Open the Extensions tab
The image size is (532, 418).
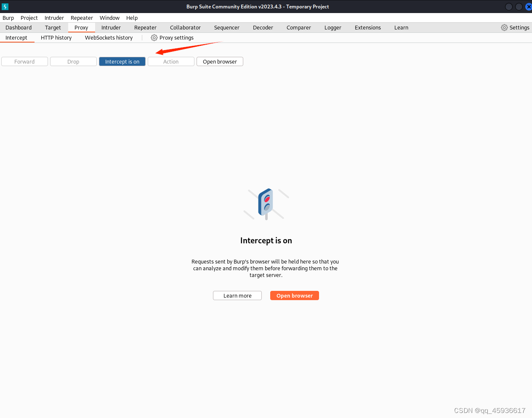(368, 27)
